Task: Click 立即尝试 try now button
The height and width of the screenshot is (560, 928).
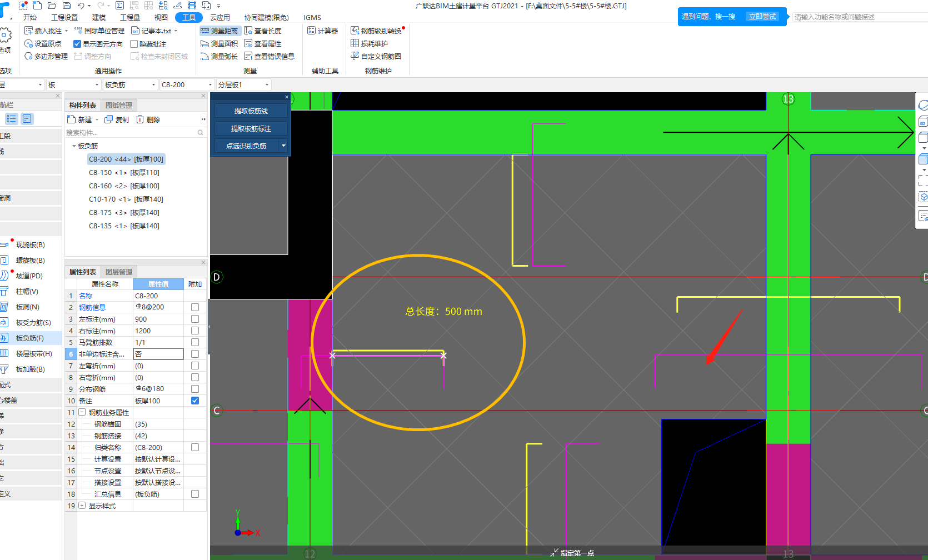Action: pos(762,17)
